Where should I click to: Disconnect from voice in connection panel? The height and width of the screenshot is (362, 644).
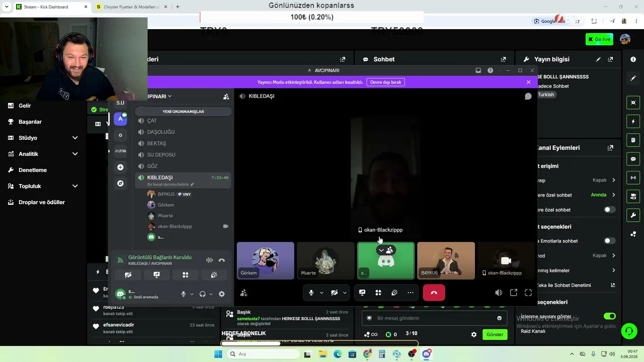(x=221, y=260)
